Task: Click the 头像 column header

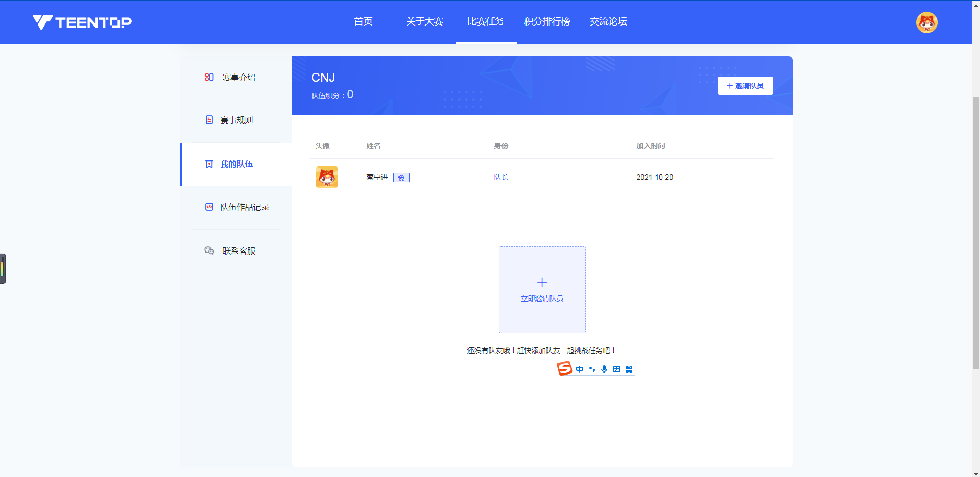Action: [322, 146]
